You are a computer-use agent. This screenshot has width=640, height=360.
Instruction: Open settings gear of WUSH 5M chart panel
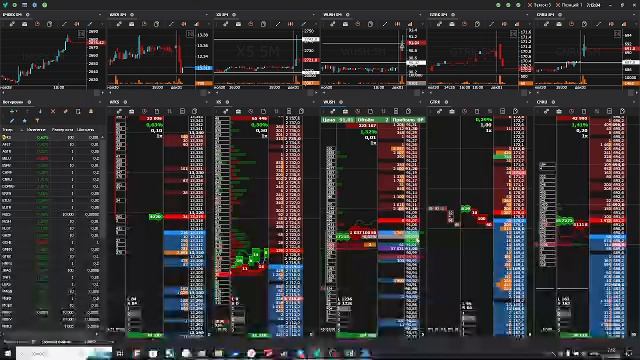pyautogui.click(x=348, y=15)
